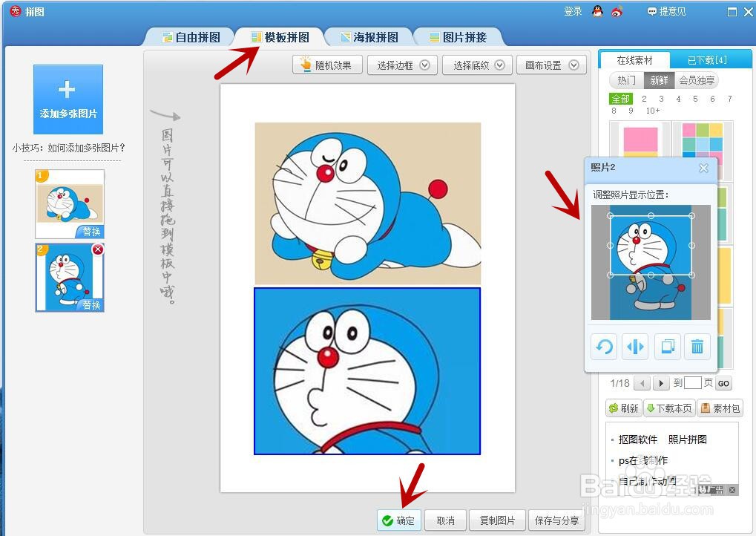Click the 下载本页 button
The height and width of the screenshot is (536, 756).
tap(669, 408)
